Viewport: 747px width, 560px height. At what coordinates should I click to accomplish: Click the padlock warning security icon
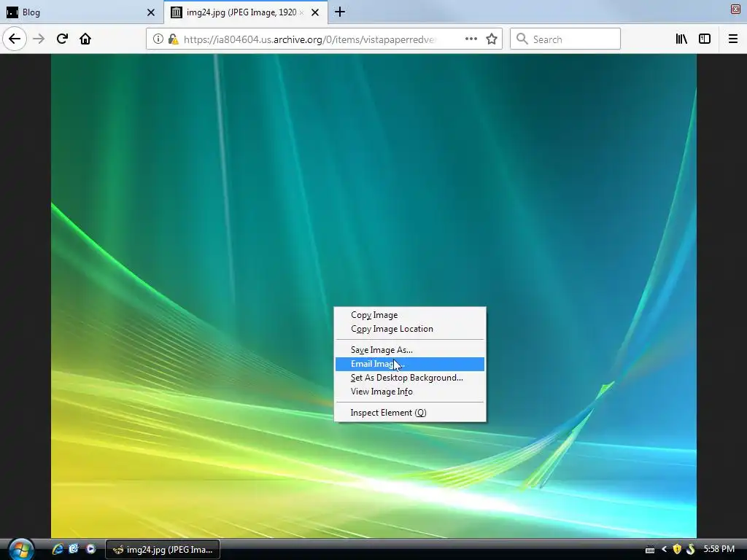pyautogui.click(x=173, y=39)
